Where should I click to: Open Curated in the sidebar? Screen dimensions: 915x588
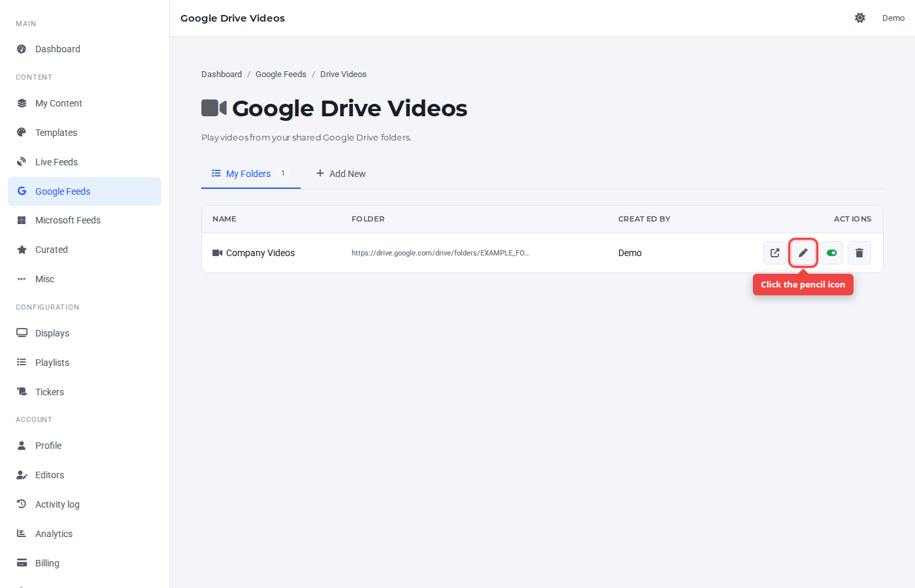[x=84, y=250]
